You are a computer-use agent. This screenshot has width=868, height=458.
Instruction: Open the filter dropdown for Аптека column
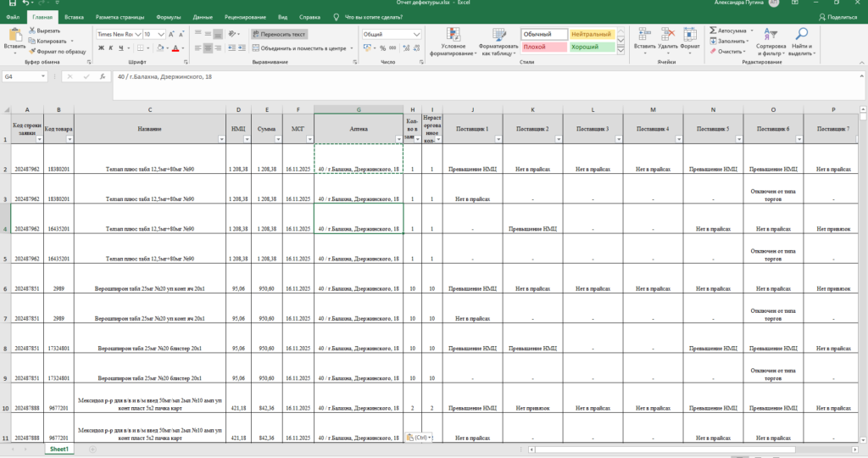click(398, 138)
